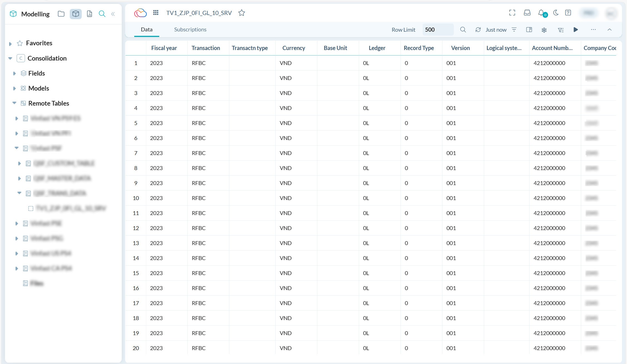Expand the Fields section in the sidebar
The height and width of the screenshot is (364, 627).
[x=15, y=73]
